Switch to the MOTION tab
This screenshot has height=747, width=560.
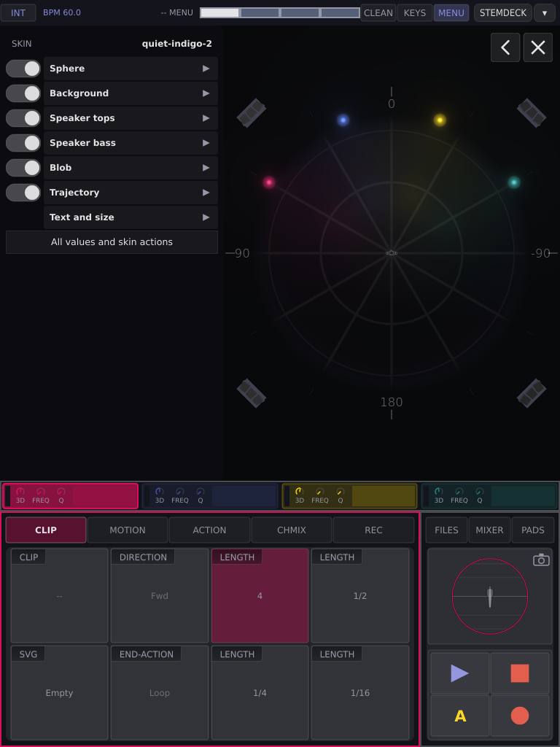tap(128, 530)
